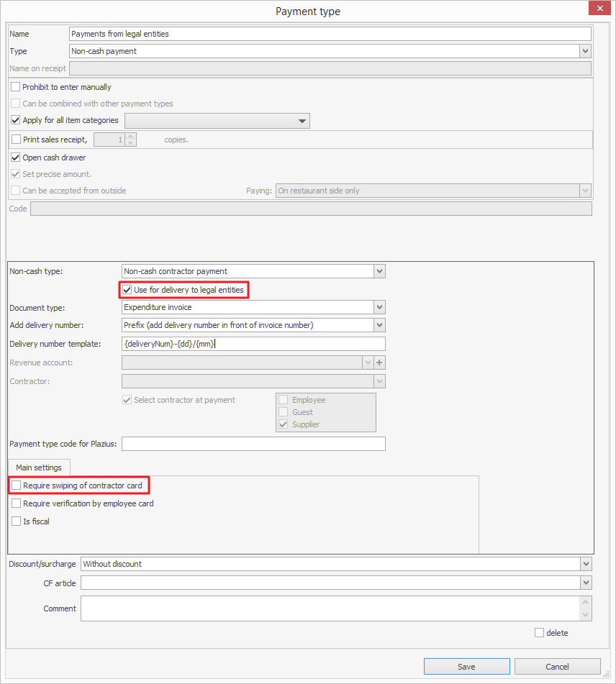Expand the Non-cash type dropdown
The image size is (616, 684).
coord(379,271)
